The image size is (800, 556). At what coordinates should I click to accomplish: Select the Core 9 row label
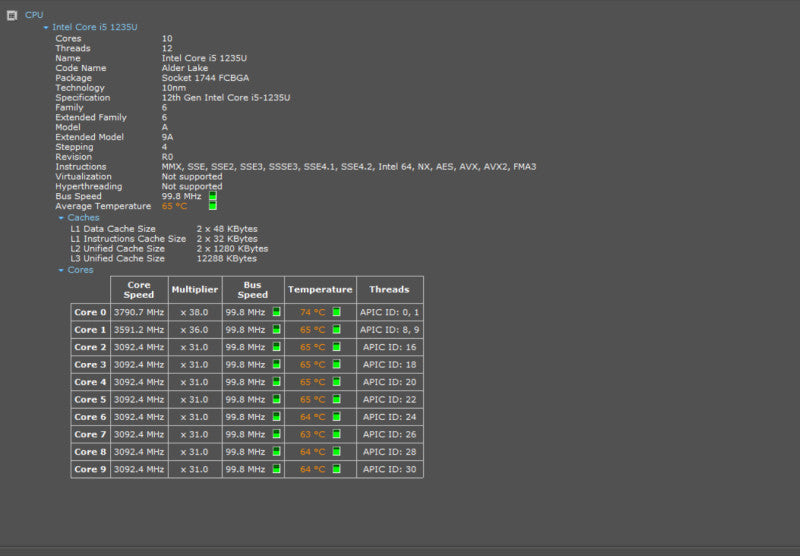click(90, 469)
